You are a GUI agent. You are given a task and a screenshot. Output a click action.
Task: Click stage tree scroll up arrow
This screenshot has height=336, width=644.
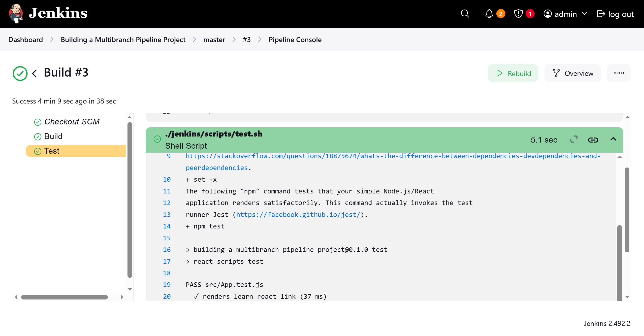tap(130, 117)
